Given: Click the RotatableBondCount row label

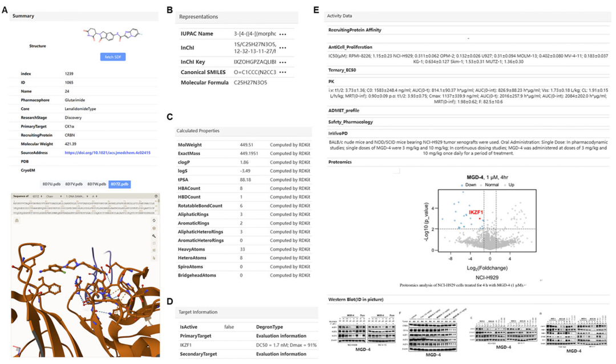Looking at the screenshot, I should pyautogui.click(x=200, y=206).
